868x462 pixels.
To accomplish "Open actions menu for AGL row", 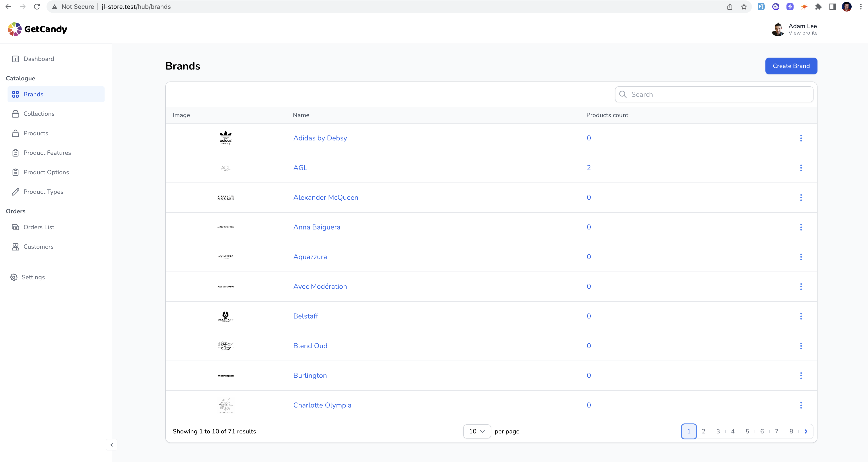I will pos(801,168).
